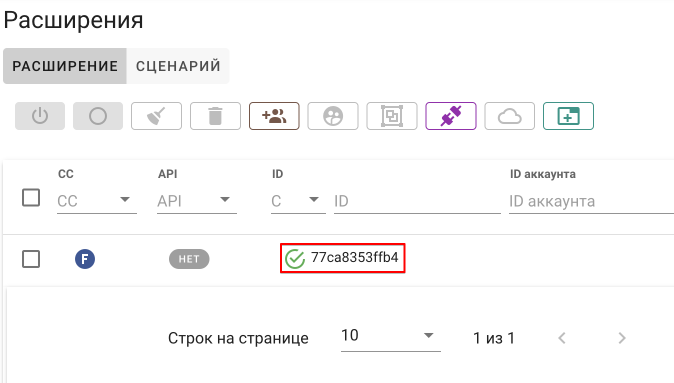Viewport: 674px width, 383px height.
Task: Switch to the РАСШИРЕНИЕ tab
Action: click(x=65, y=66)
